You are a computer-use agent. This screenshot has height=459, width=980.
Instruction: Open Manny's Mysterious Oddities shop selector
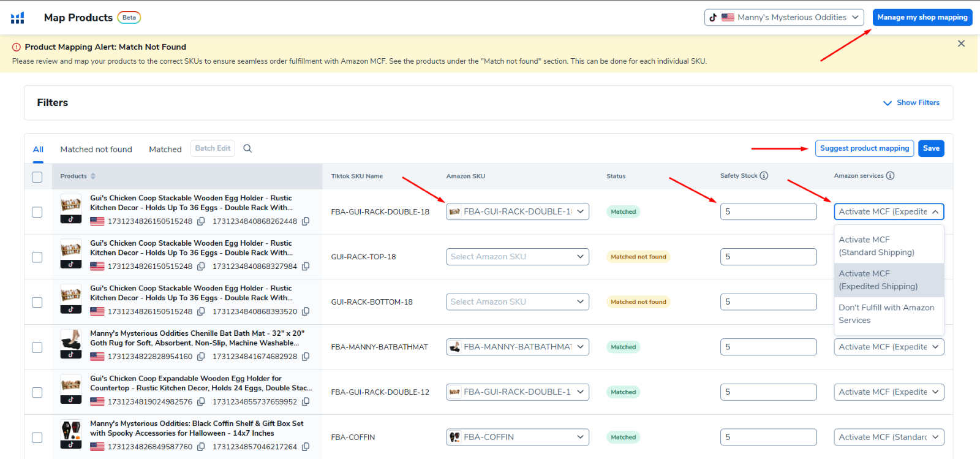(x=783, y=18)
